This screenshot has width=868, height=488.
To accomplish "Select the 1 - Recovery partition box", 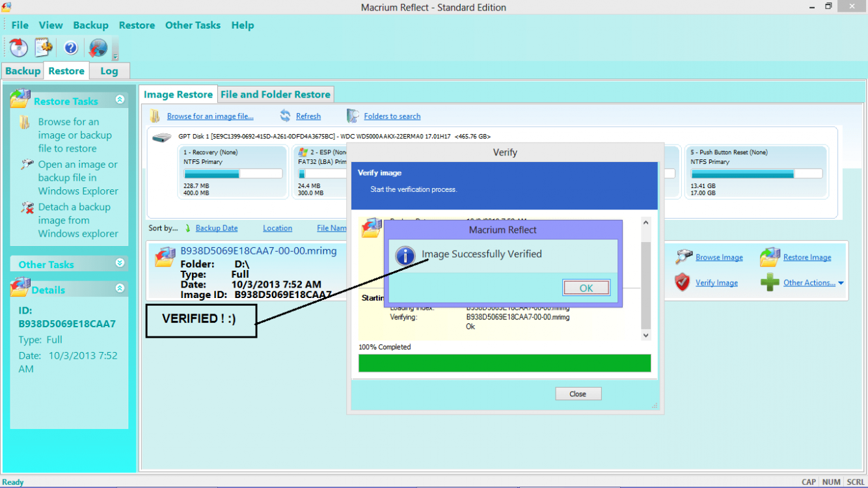I will pyautogui.click(x=234, y=172).
